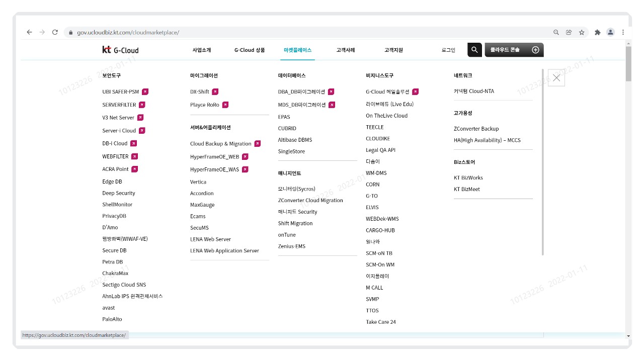Open Vertica product
Screen dimensions: 644x362
tap(198, 182)
